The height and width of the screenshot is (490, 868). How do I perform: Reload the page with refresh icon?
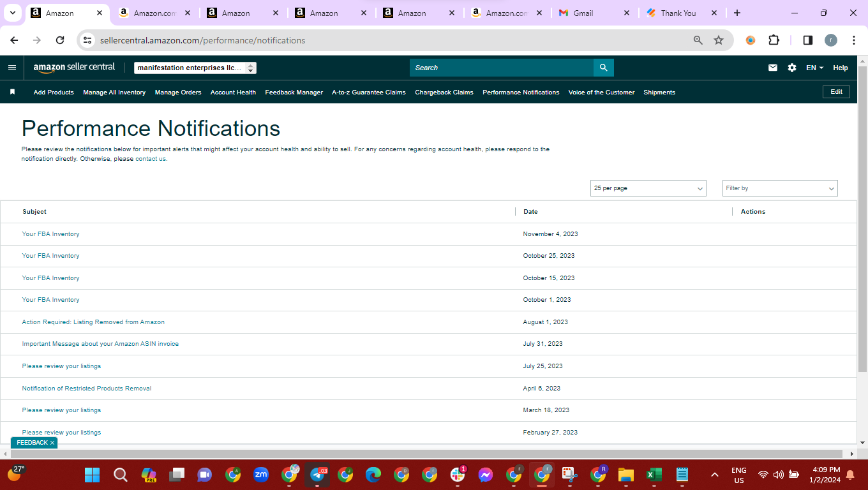pos(60,40)
